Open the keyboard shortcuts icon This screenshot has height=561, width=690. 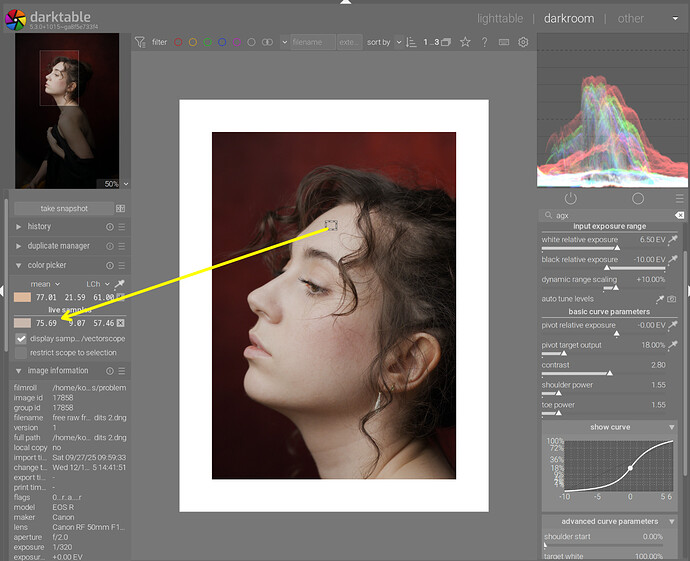pyautogui.click(x=504, y=43)
